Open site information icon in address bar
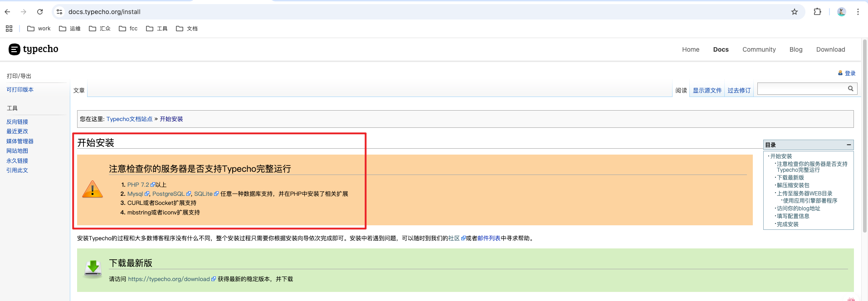 [59, 12]
